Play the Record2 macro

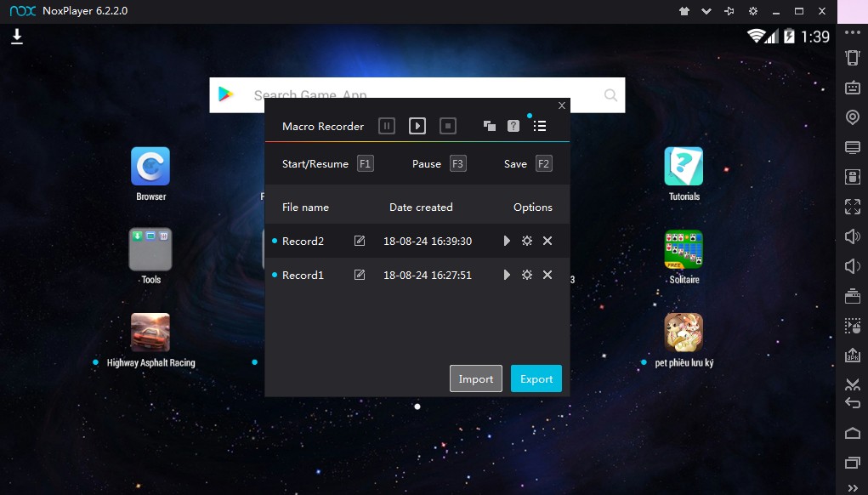507,241
